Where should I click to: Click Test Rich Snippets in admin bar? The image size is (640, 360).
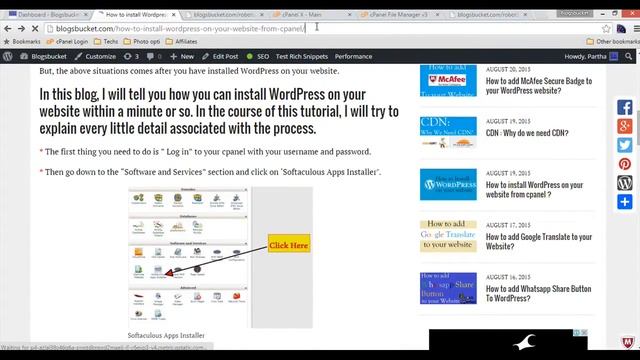coord(302,56)
